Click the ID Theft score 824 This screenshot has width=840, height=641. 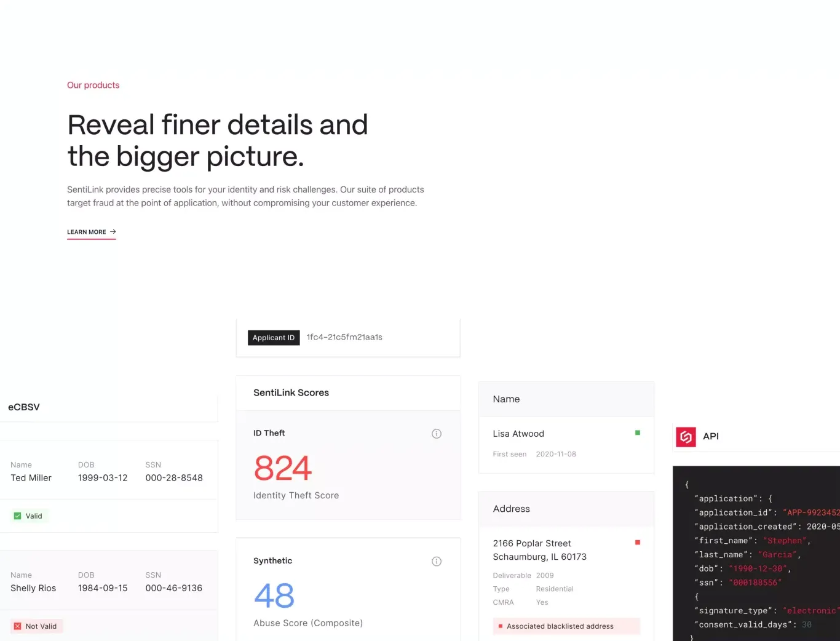pos(283,468)
